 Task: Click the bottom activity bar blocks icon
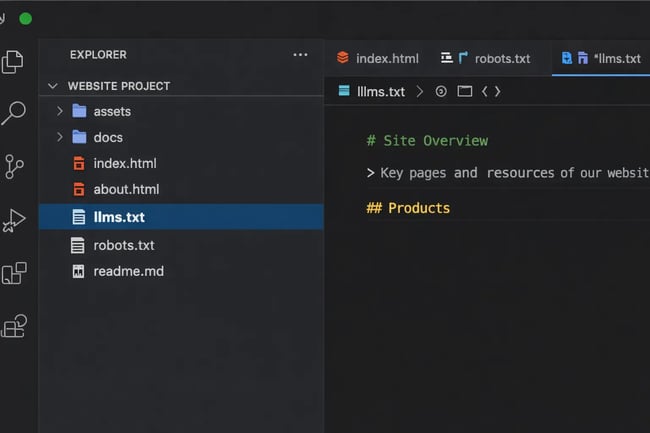(14, 326)
